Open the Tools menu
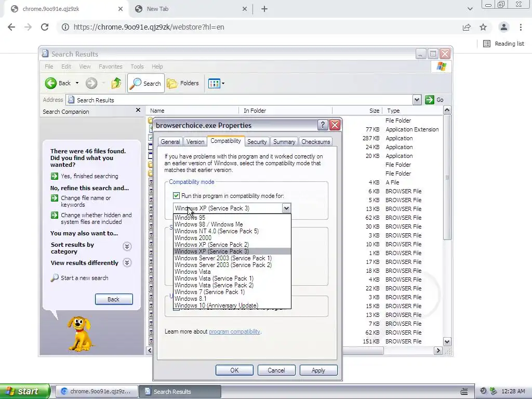Screen dimensions: 532x399 pyautogui.click(x=137, y=66)
